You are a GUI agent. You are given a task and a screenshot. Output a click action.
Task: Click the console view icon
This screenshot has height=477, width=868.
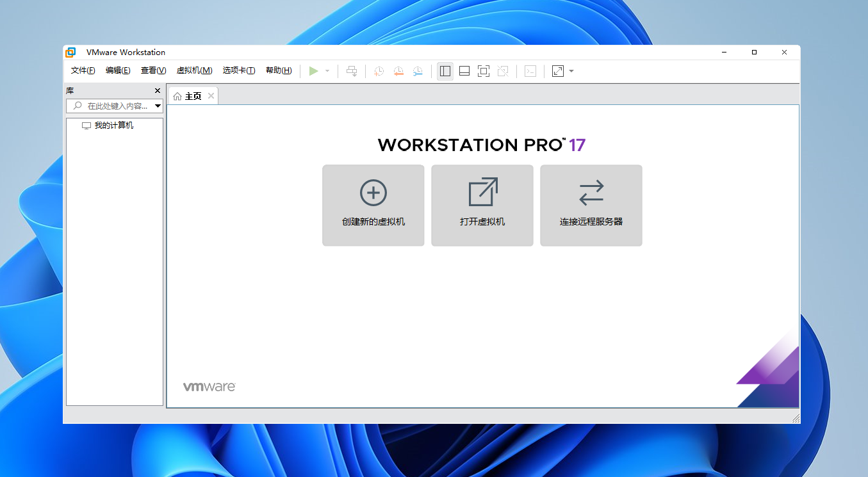[x=530, y=71]
